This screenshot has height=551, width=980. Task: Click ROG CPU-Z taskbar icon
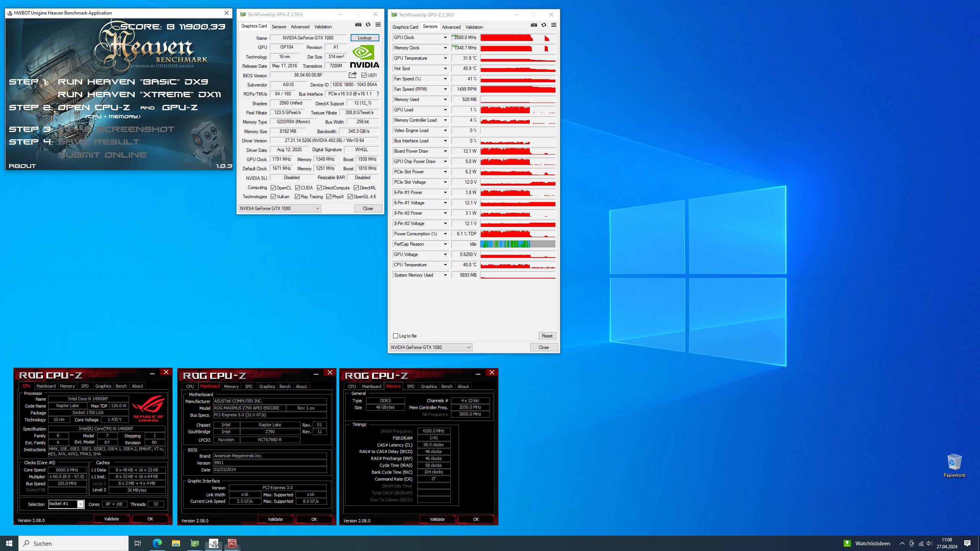point(232,543)
